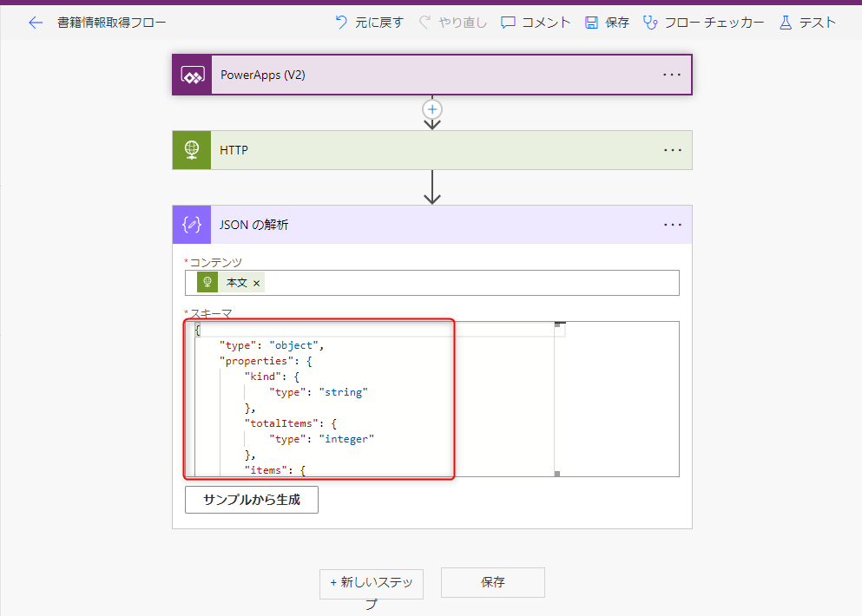The width and height of the screenshot is (862, 616).
Task: Open コメント panel
Action: (536, 23)
